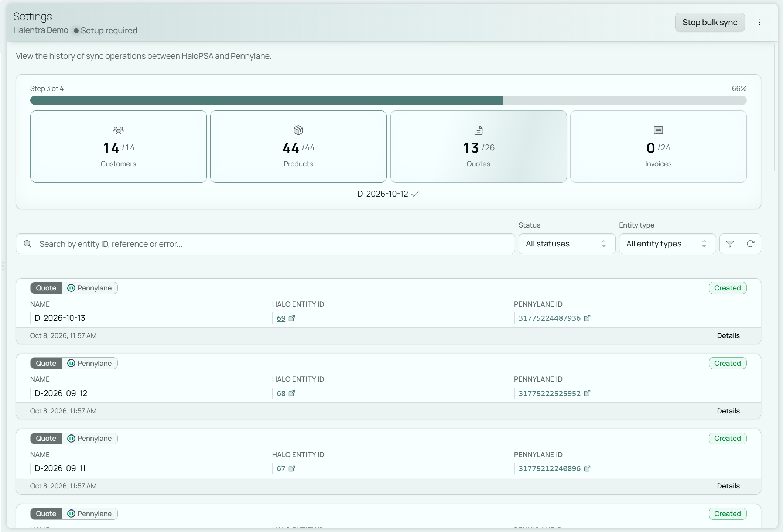Viewport: 783px width, 532px height.
Task: Click Created status on D-2026-10-13 row
Action: click(727, 288)
